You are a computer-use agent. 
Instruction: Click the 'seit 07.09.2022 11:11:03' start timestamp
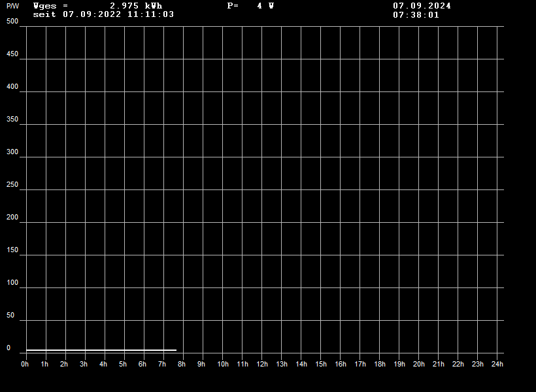pos(103,14)
